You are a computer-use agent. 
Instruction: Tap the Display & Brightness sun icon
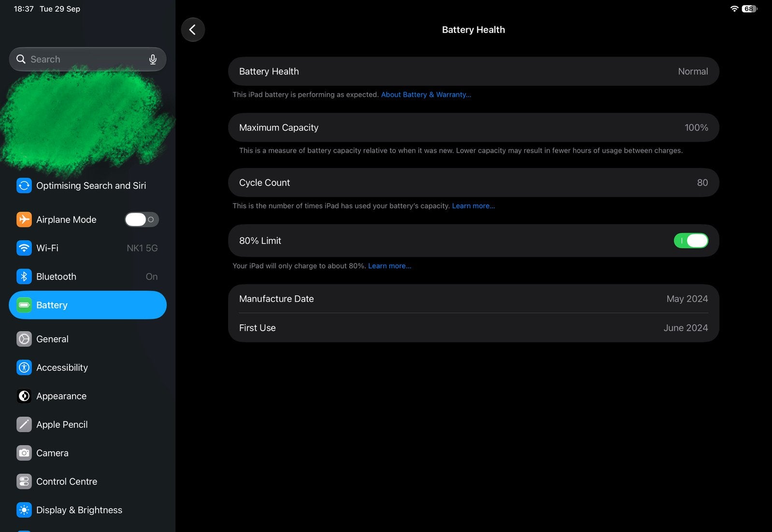pos(24,510)
